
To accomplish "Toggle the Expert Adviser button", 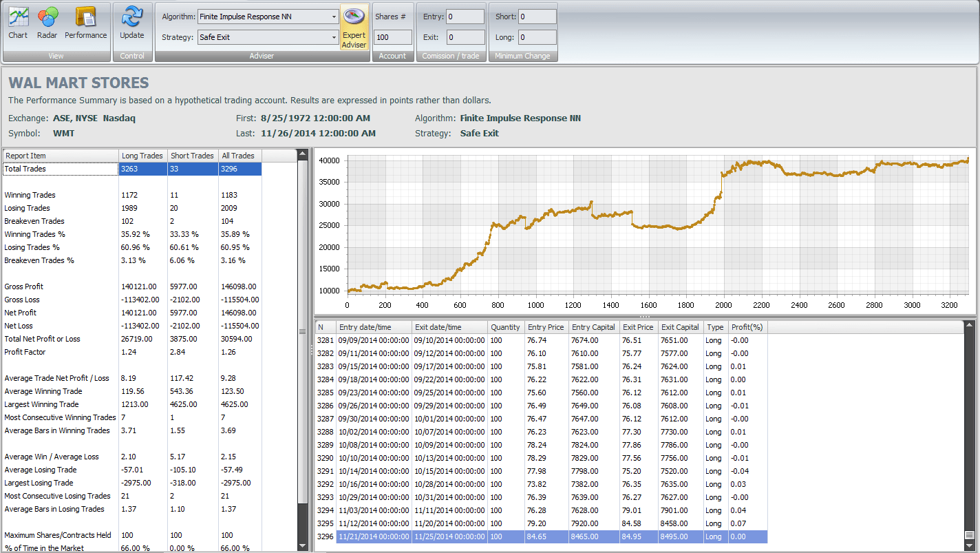I will pyautogui.click(x=354, y=28).
